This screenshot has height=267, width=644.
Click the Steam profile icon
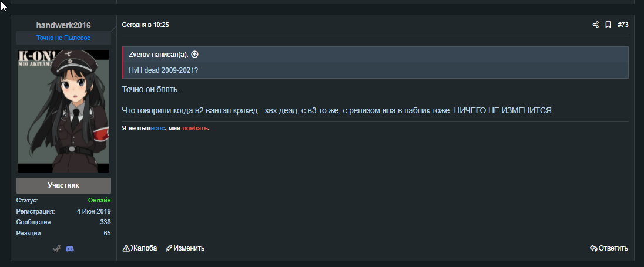56,249
